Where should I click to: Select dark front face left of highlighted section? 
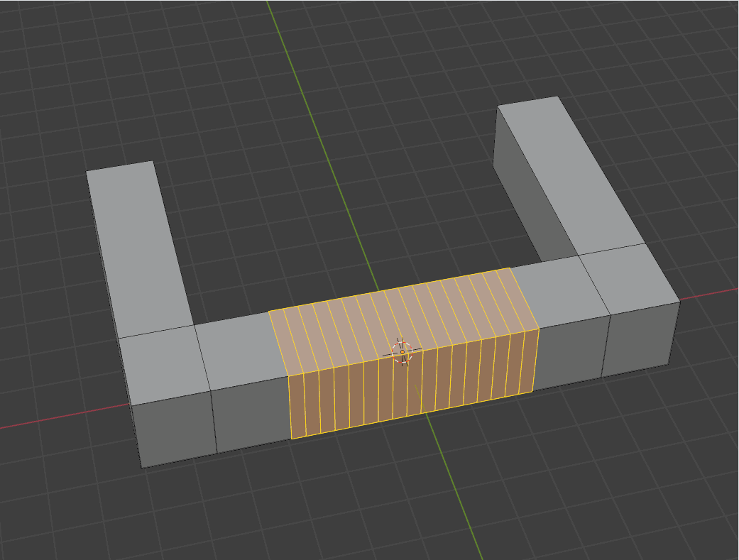coord(252,414)
